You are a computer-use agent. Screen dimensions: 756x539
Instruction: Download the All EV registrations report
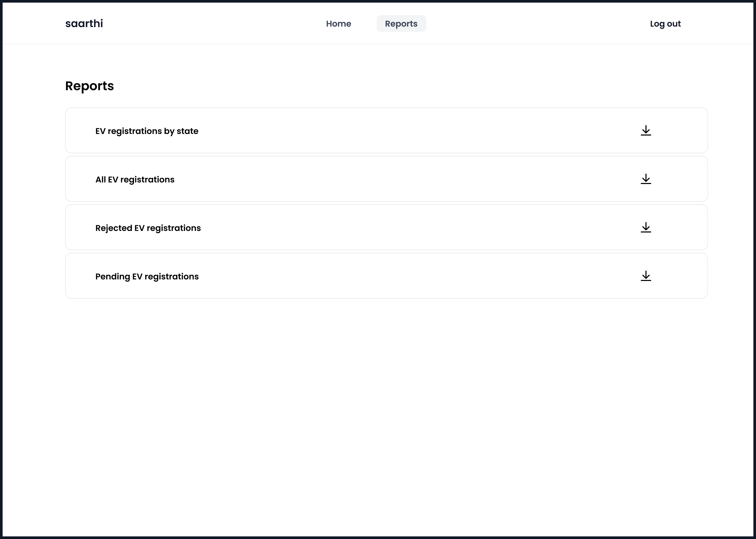point(645,179)
